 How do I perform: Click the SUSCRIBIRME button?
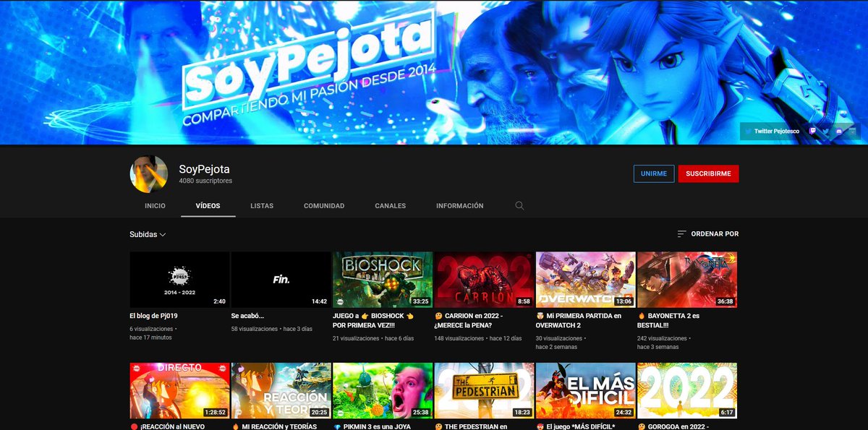[x=709, y=173]
